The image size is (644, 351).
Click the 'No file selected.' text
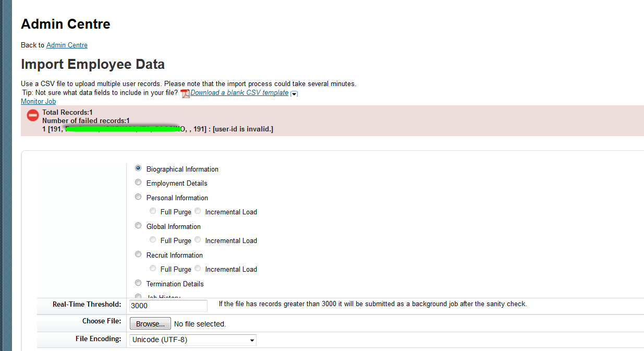(x=200, y=324)
